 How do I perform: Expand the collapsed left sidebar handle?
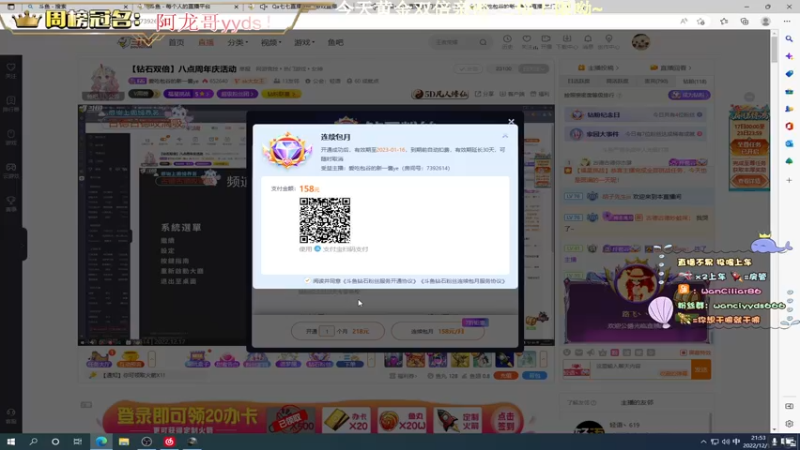(24, 244)
